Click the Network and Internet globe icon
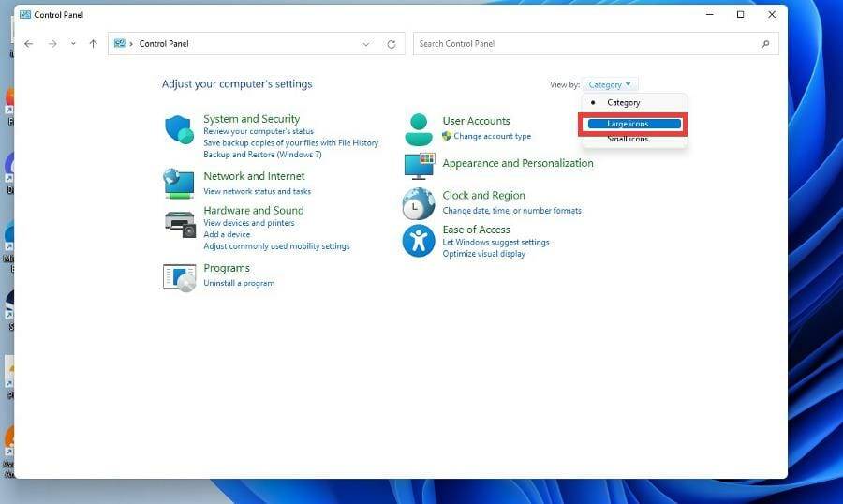This screenshot has height=504, width=843. [179, 183]
